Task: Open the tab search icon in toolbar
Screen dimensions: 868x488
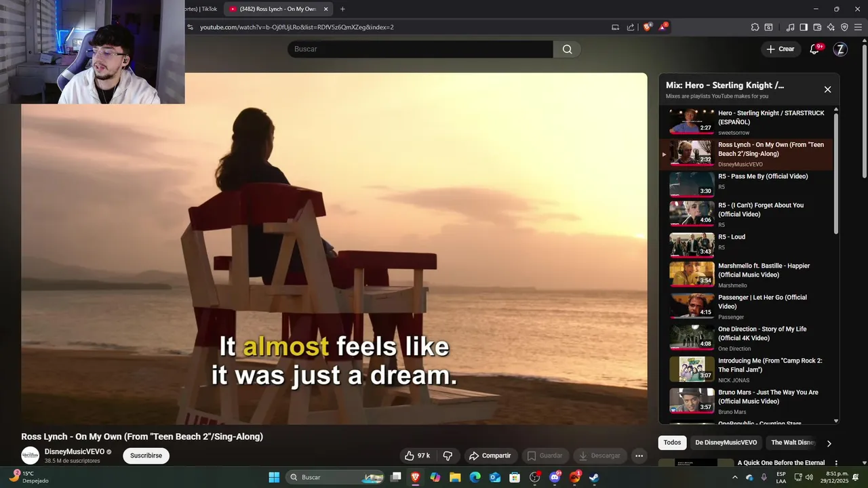Action: [x=768, y=27]
